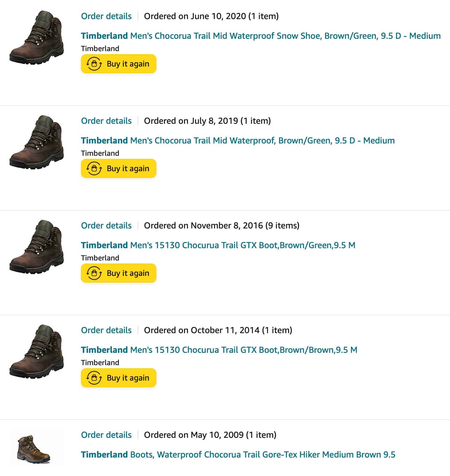View order details for November 8, 2016
This screenshot has height=476, width=450.
coord(106,225)
